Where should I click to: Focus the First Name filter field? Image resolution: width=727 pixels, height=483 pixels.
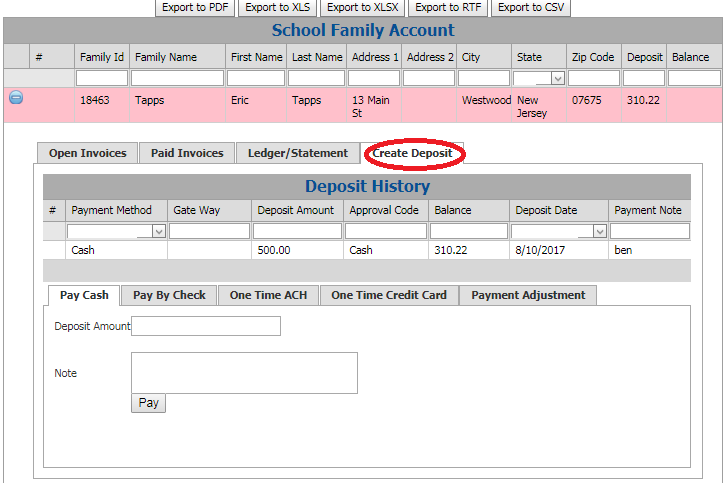click(256, 78)
